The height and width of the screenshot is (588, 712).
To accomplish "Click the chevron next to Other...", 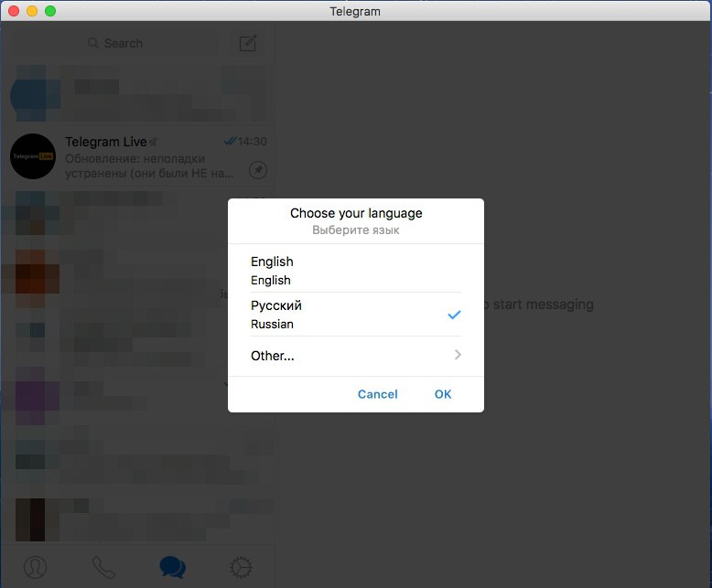I will click(458, 355).
